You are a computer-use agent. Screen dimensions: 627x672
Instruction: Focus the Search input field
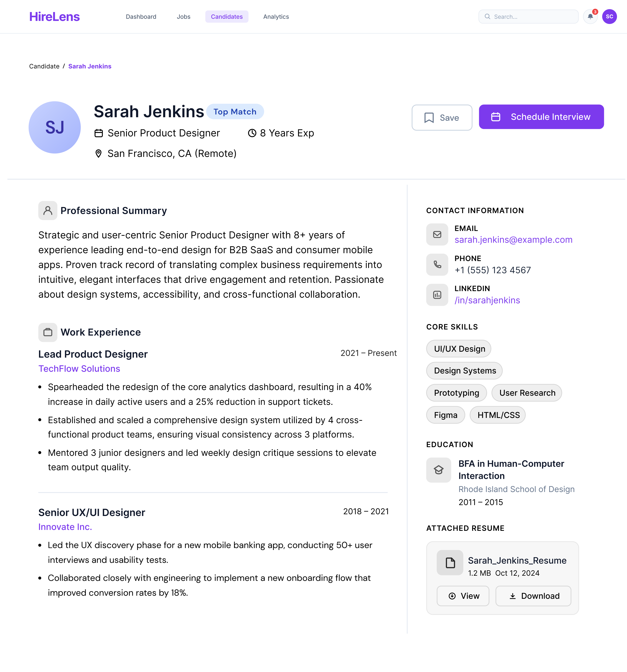[x=528, y=17]
